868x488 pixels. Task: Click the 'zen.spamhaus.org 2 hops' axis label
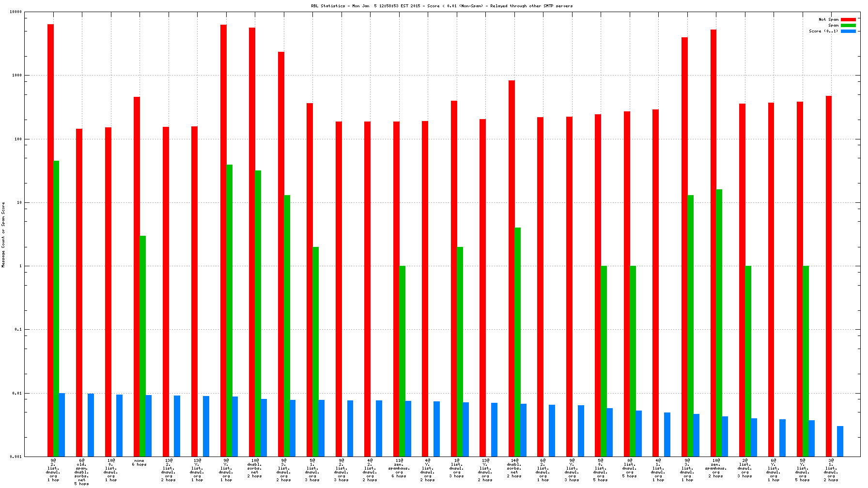pyautogui.click(x=716, y=468)
